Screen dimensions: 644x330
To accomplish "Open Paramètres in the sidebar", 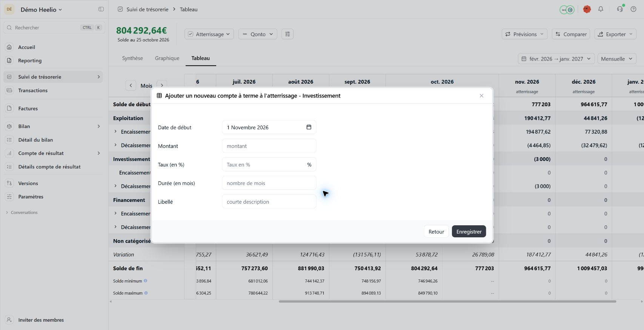I will coord(53,197).
